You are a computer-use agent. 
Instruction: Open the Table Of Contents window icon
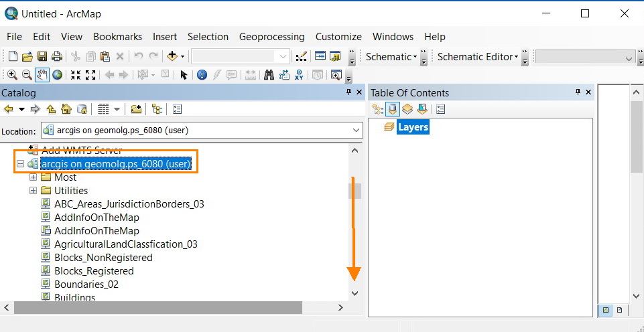tap(320, 56)
